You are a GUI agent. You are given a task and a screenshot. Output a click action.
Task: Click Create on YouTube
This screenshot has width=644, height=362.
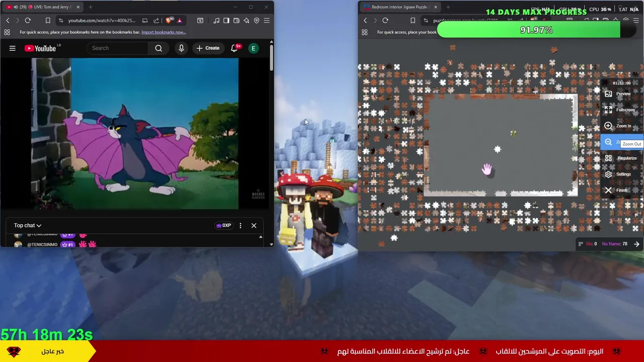[208, 48]
